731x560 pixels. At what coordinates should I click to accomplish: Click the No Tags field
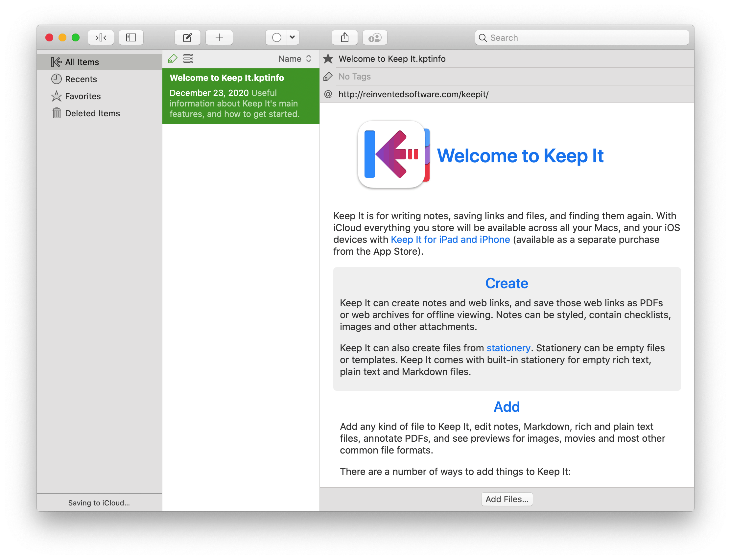pos(354,77)
